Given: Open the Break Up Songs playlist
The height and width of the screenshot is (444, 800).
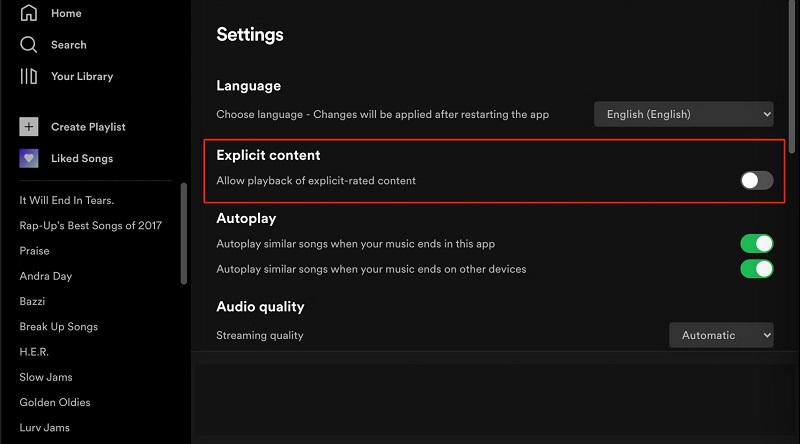Looking at the screenshot, I should [x=58, y=327].
